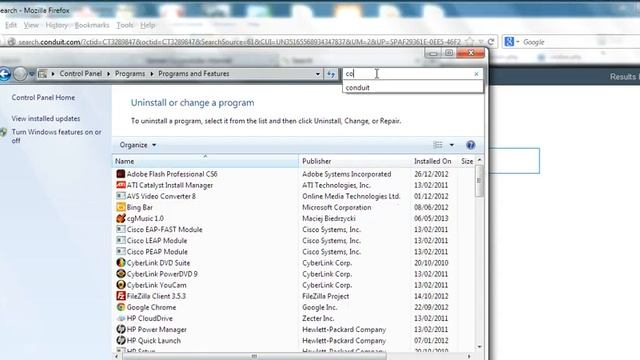Open the Firefox Tools menu
Image resolution: width=640 pixels, height=360 pixels.
point(124,25)
